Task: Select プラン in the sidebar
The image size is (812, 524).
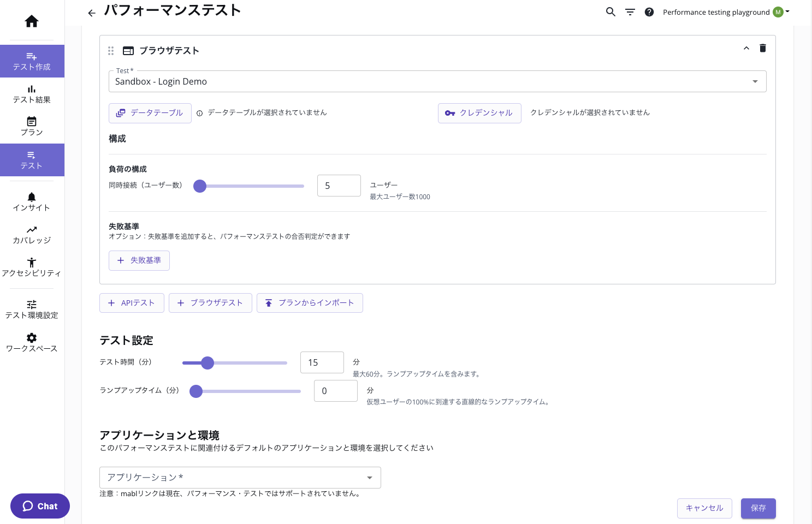Action: click(x=32, y=127)
